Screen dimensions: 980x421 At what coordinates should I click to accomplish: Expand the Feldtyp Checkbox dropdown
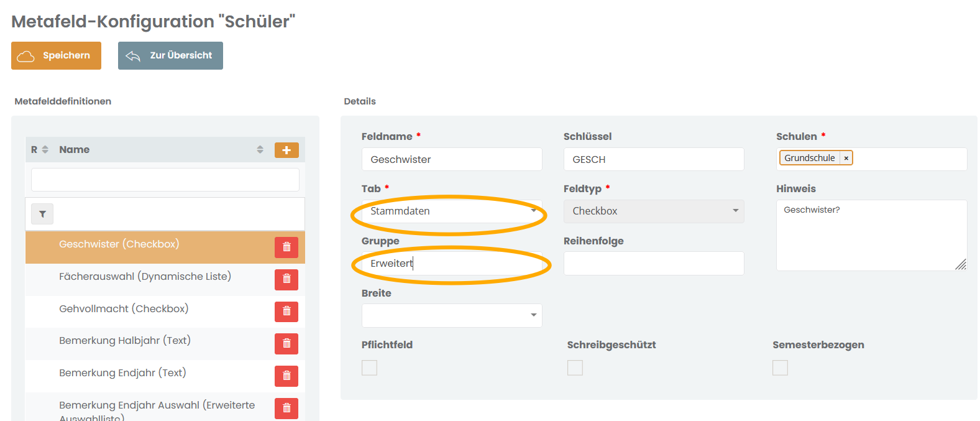[654, 211]
